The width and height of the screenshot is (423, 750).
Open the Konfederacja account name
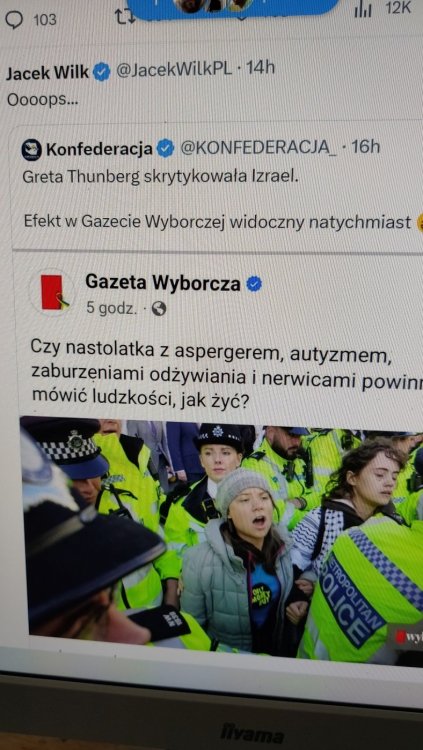tap(100, 149)
